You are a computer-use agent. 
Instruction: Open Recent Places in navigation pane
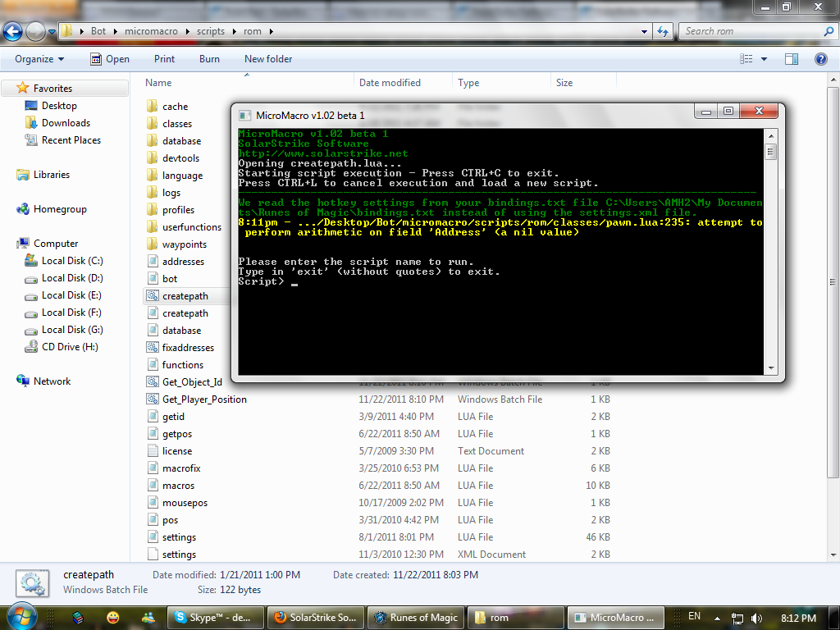tap(71, 139)
